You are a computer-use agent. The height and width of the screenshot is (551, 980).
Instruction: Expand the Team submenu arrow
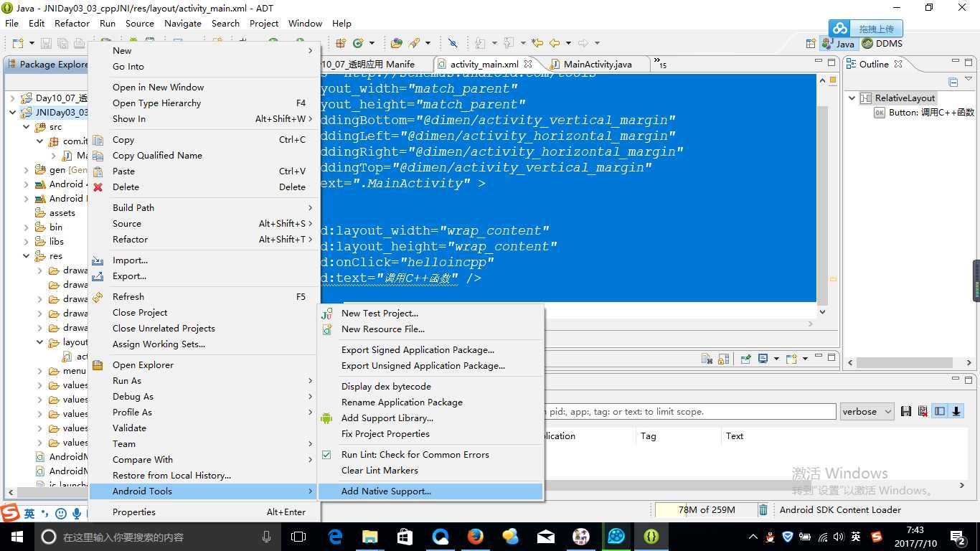[x=310, y=444]
